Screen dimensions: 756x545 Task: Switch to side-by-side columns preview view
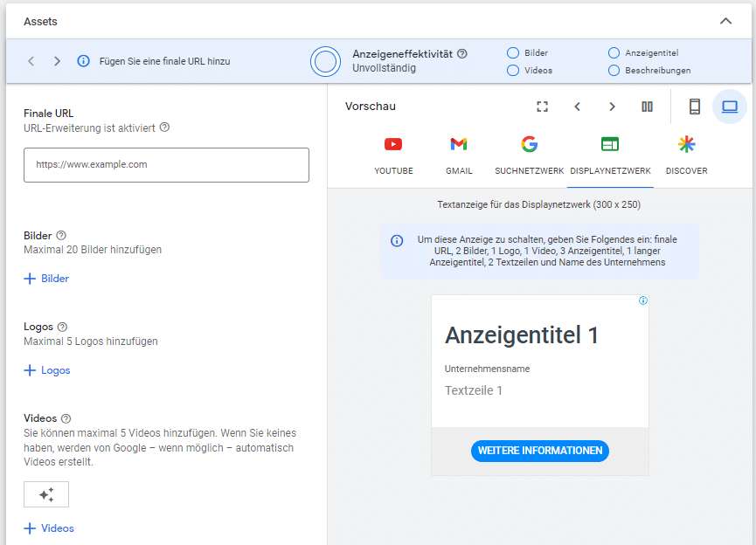tap(647, 107)
